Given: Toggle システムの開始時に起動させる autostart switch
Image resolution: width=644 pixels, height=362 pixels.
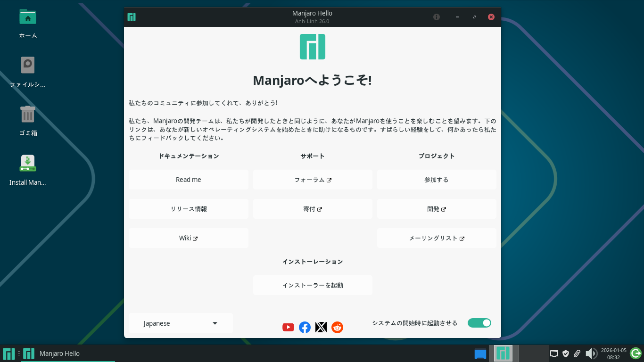Looking at the screenshot, I should pos(479,323).
